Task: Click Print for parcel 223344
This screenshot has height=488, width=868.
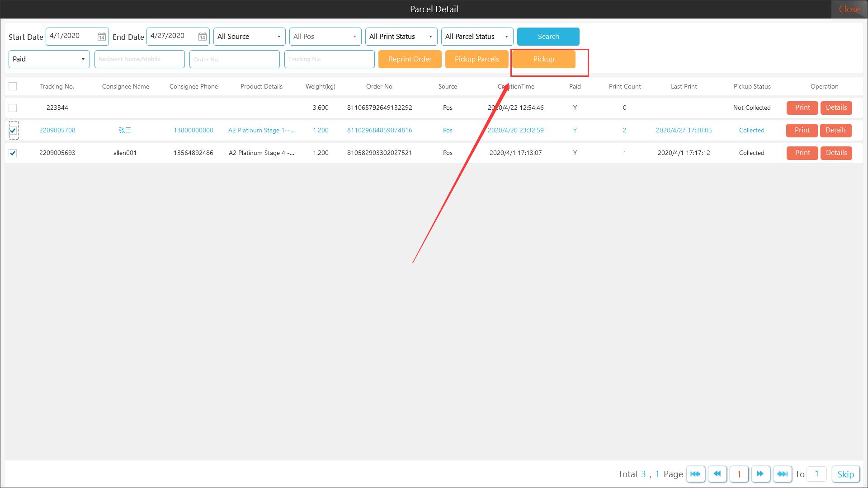Action: pyautogui.click(x=802, y=108)
